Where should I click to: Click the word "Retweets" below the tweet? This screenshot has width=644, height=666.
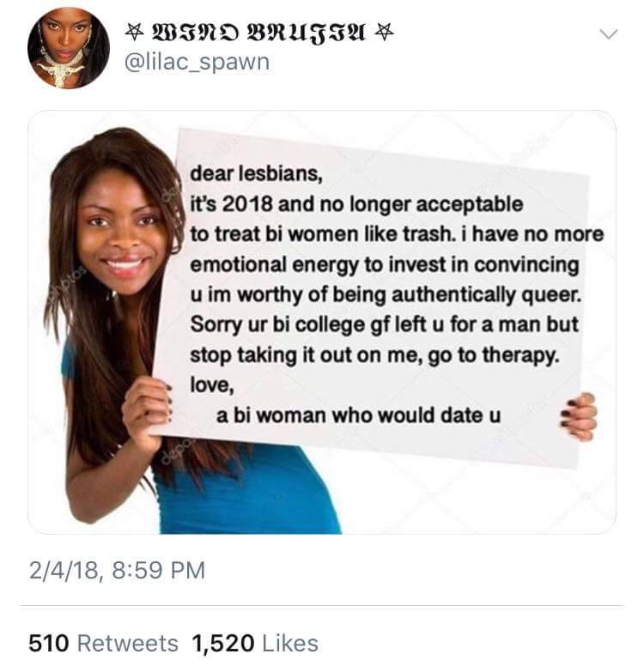pos(127,643)
